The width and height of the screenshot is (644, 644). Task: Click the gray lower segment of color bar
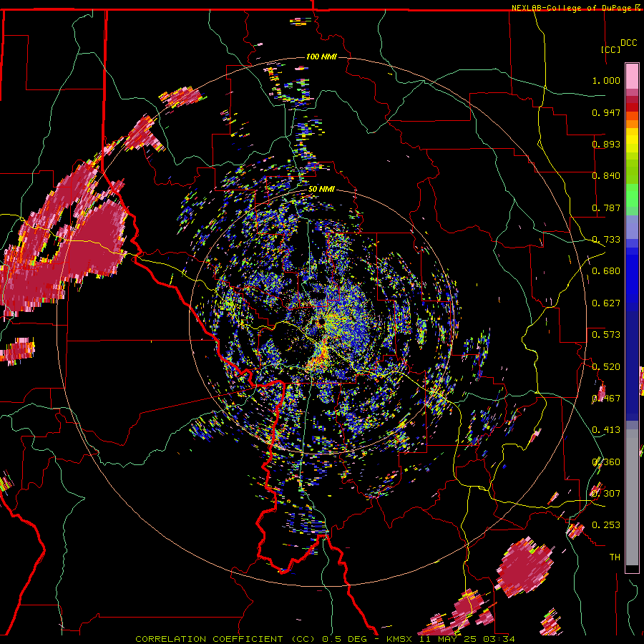tap(632, 497)
